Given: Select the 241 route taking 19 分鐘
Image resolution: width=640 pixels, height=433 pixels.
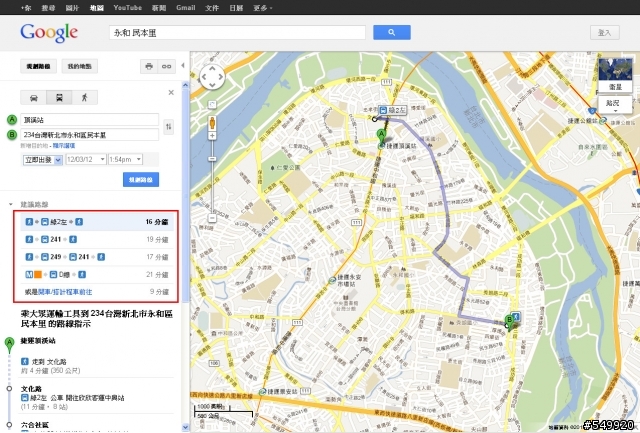Looking at the screenshot, I should (97, 240).
